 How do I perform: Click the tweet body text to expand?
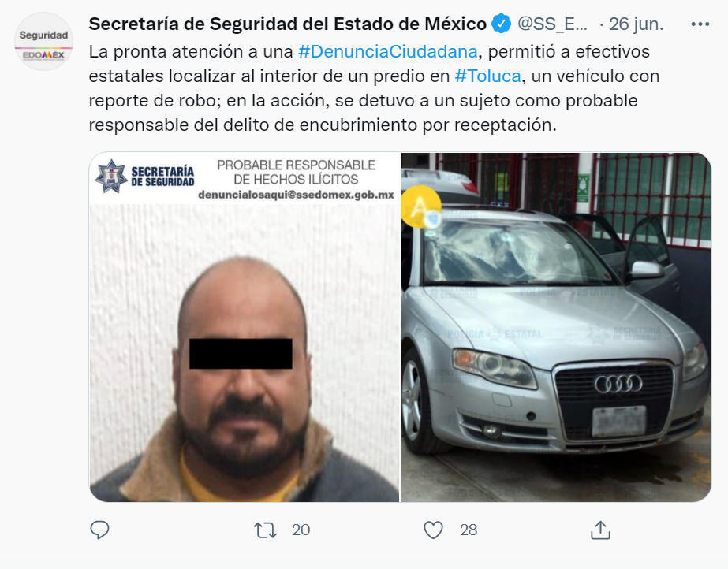coord(374,88)
